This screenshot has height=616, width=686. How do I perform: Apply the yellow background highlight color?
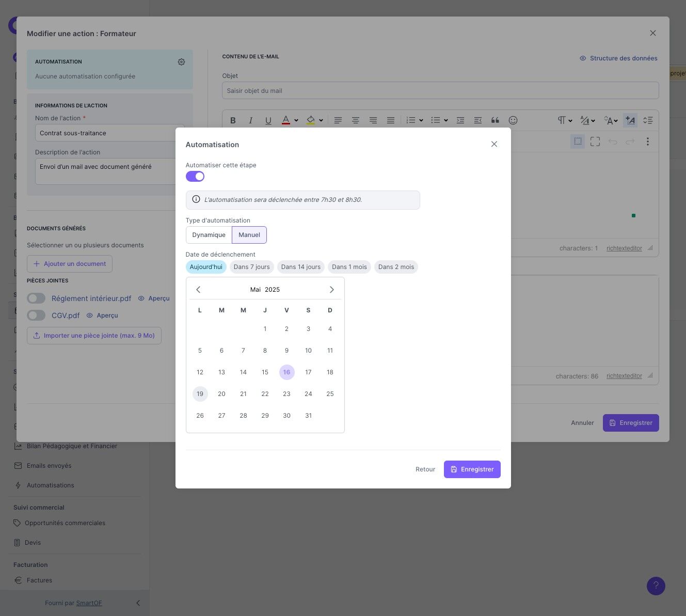click(310, 120)
